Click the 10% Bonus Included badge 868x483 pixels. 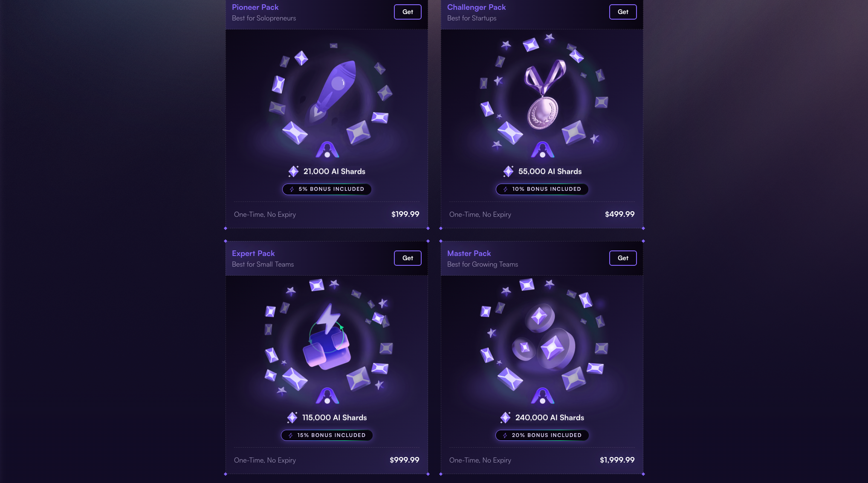click(542, 189)
